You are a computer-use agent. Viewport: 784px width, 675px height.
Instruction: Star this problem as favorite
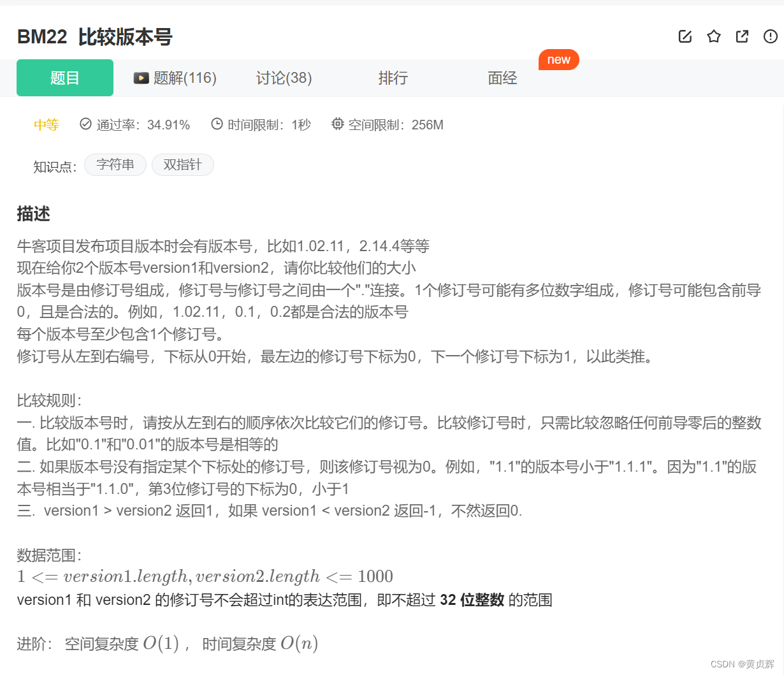(713, 36)
